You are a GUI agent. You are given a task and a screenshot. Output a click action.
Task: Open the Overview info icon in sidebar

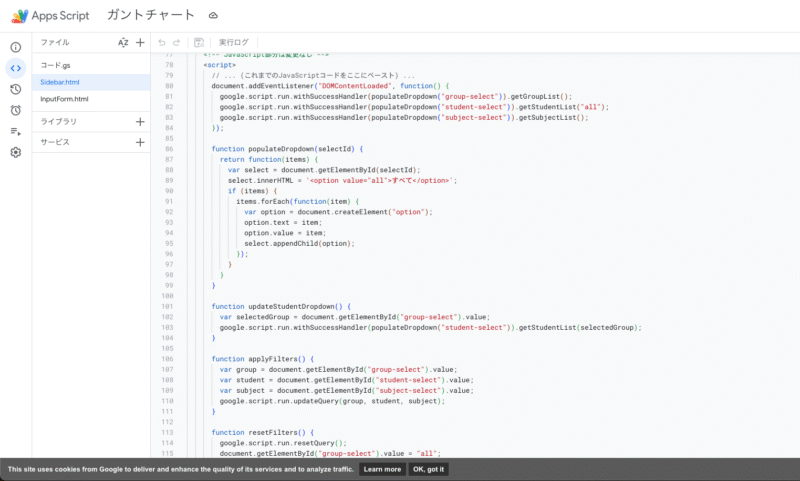coord(16,47)
